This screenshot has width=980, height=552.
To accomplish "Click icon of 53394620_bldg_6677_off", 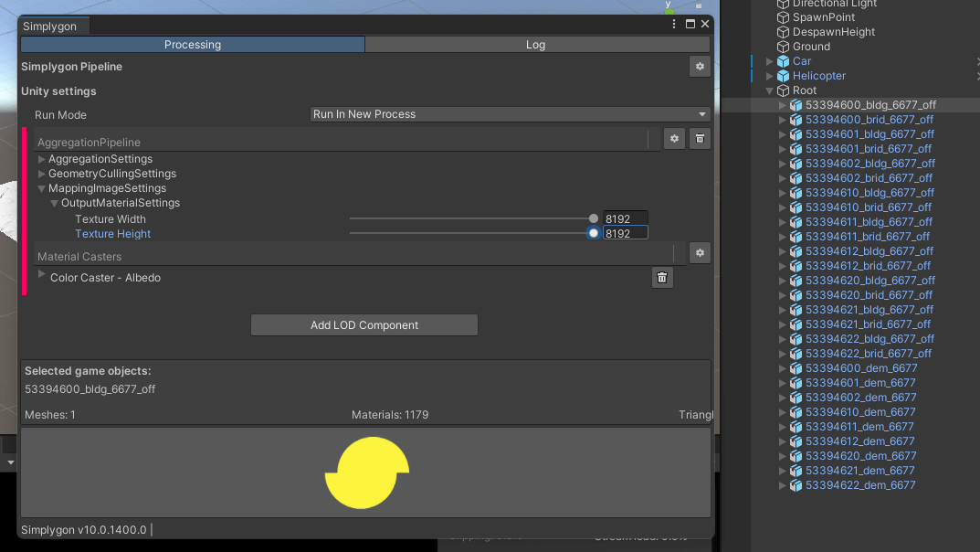I will (796, 281).
